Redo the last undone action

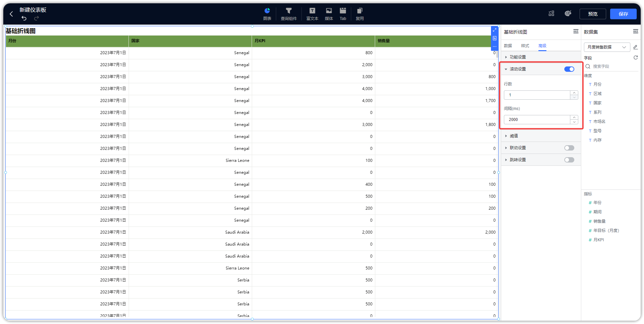click(x=37, y=18)
